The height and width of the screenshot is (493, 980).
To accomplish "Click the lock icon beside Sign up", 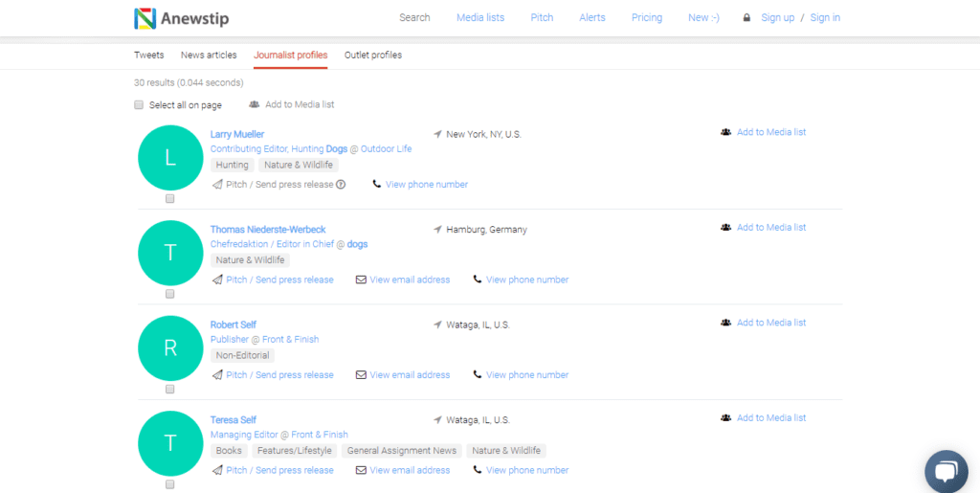I will (x=746, y=17).
